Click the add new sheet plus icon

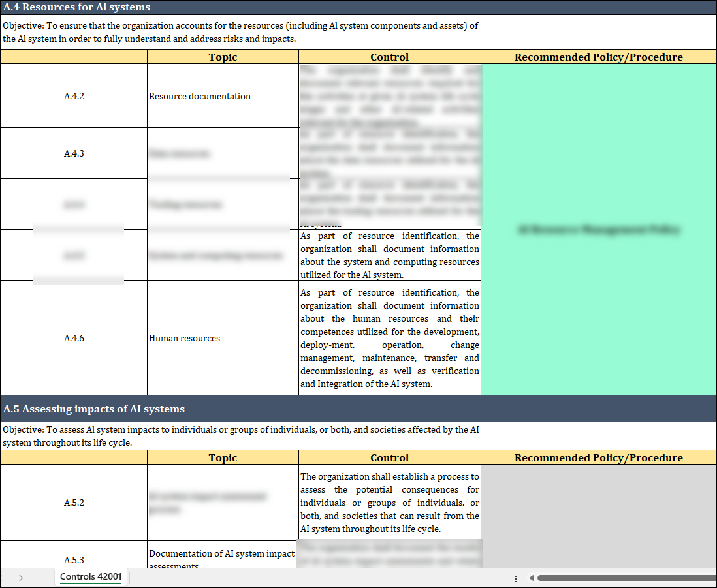pyautogui.click(x=161, y=578)
